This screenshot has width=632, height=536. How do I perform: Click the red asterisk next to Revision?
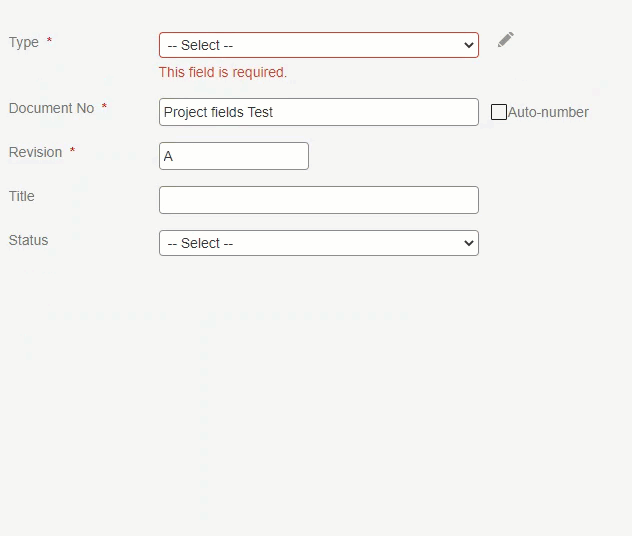[73, 150]
